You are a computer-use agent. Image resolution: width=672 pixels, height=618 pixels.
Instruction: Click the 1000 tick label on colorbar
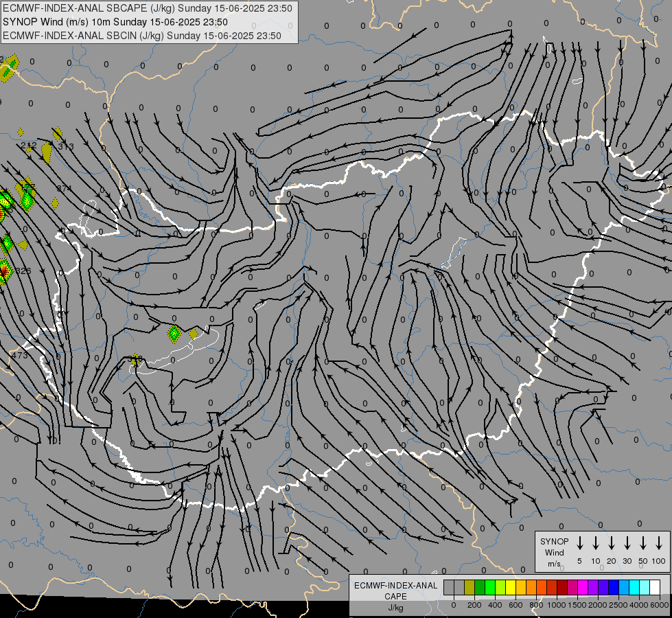tap(557, 605)
